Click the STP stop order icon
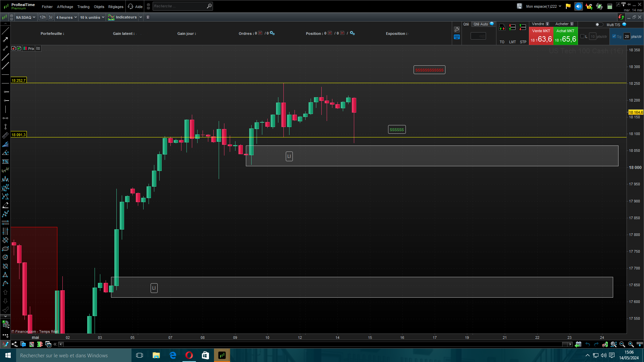Screen dimensions: 644x362 [523, 28]
